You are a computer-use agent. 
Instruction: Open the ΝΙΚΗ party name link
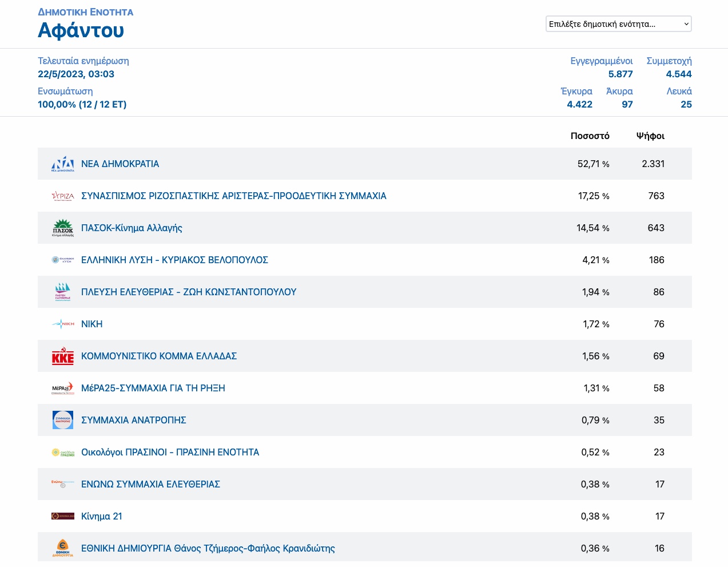point(92,324)
